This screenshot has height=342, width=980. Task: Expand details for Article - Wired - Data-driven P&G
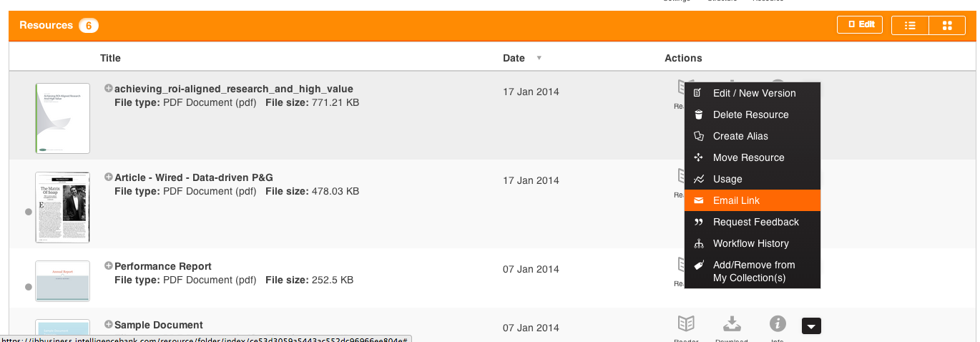[x=109, y=177]
